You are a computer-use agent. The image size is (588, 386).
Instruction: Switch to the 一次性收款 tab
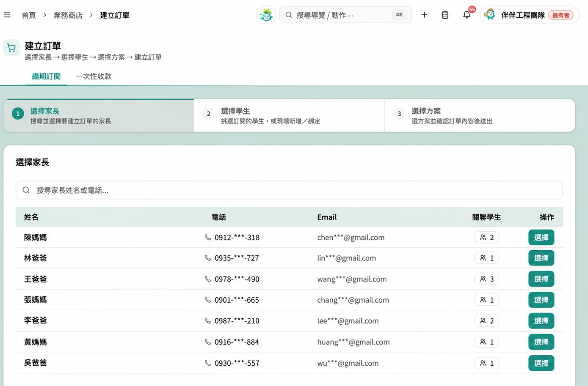tap(94, 77)
